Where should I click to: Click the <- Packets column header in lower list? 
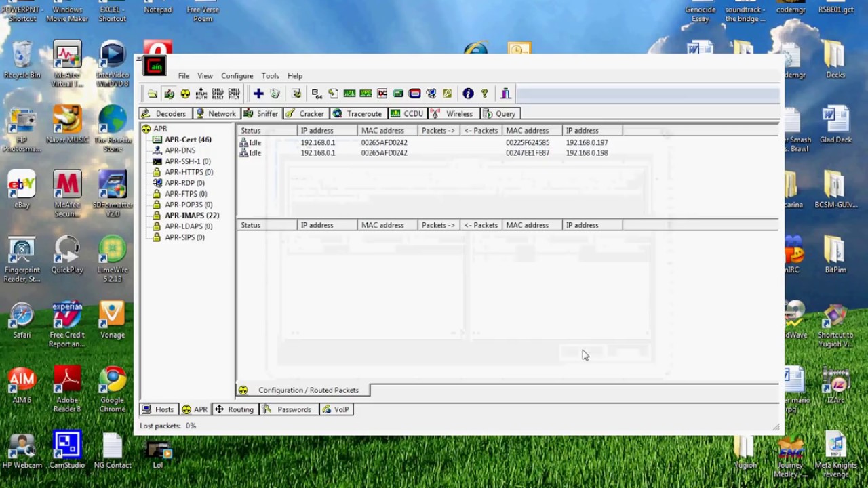pyautogui.click(x=481, y=225)
